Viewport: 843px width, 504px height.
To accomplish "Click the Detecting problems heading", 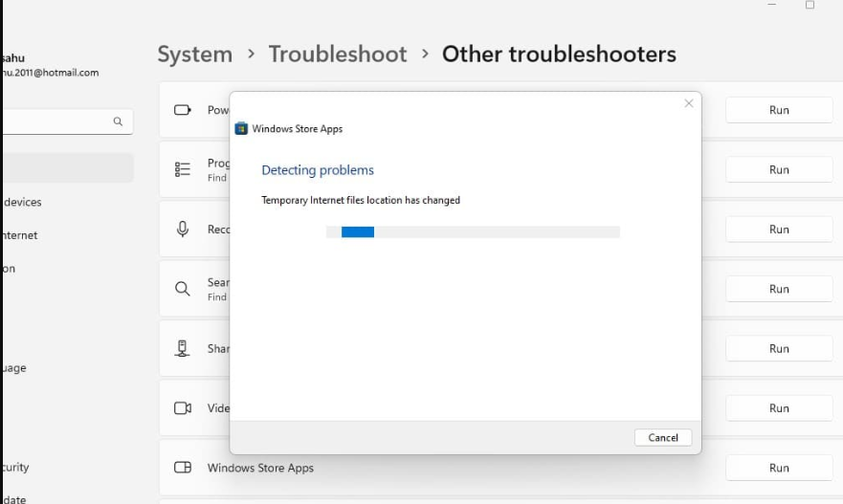I will tap(317, 170).
